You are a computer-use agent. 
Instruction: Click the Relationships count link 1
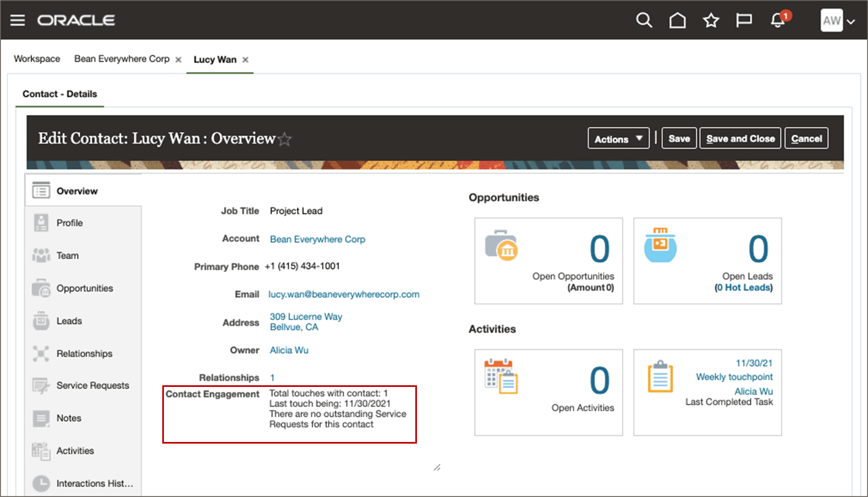click(x=272, y=378)
